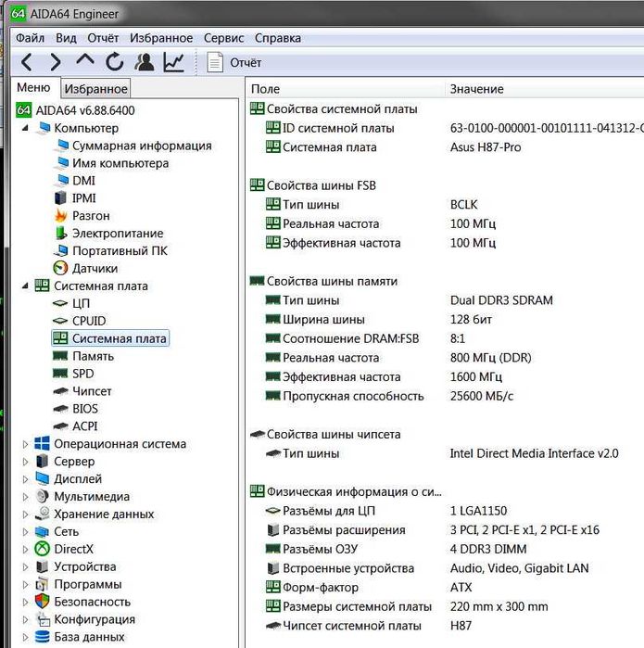
Task: Expand the Устройства node
Action: click(25, 566)
